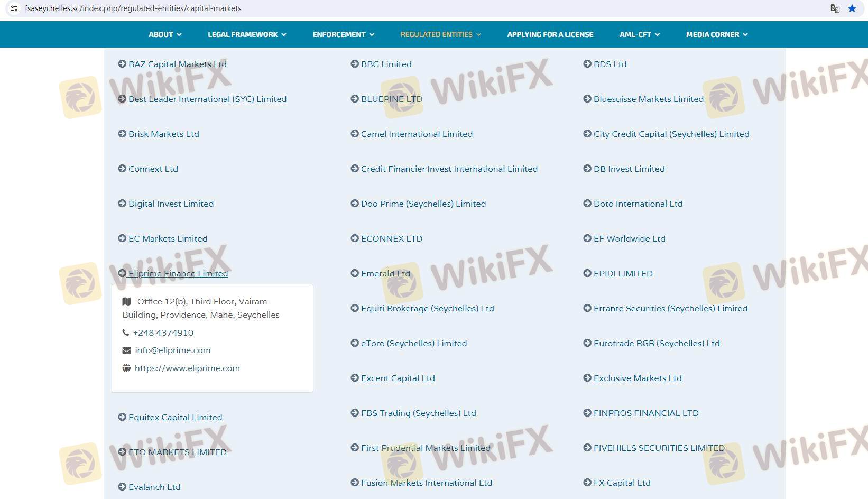Open the APPLYING FOR A LICENSE page
The image size is (868, 499).
pos(550,34)
